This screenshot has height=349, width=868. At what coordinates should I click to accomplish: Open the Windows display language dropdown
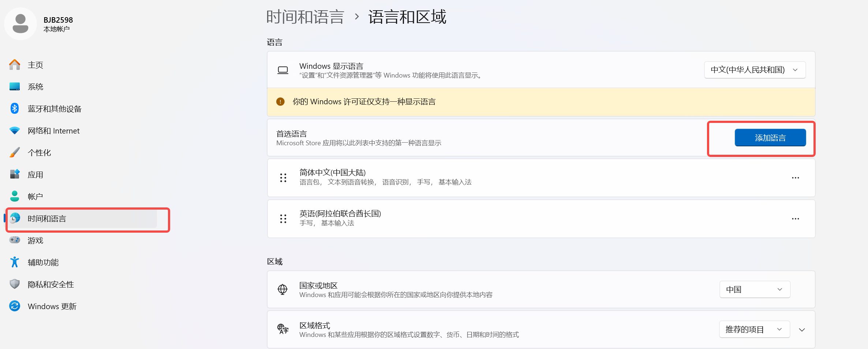point(755,70)
